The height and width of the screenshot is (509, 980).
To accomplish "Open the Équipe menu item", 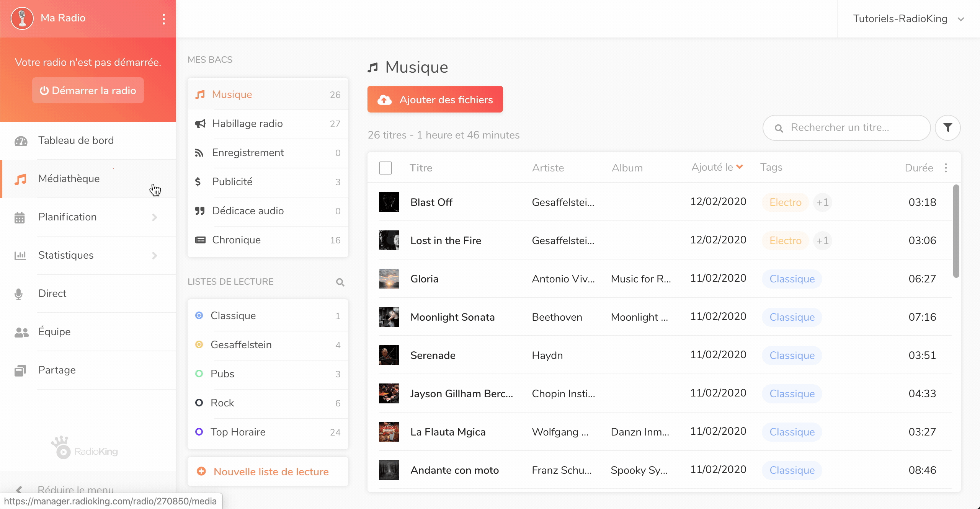I will (88, 332).
